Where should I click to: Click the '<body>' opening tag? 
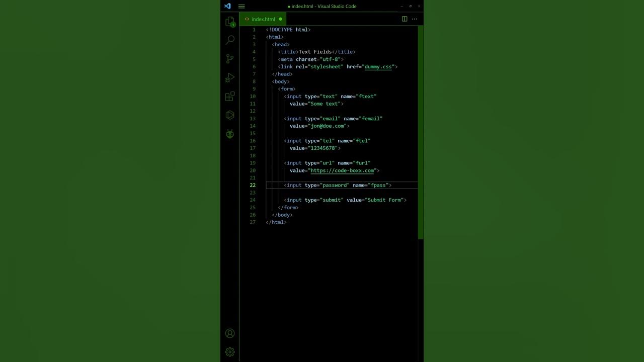click(x=281, y=81)
